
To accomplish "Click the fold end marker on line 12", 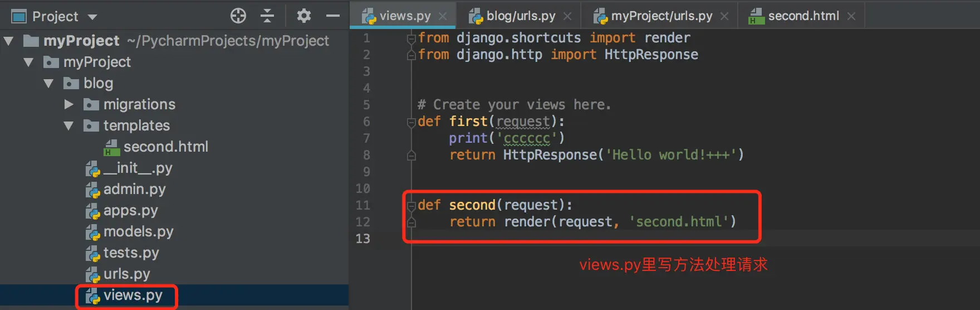I will (411, 222).
